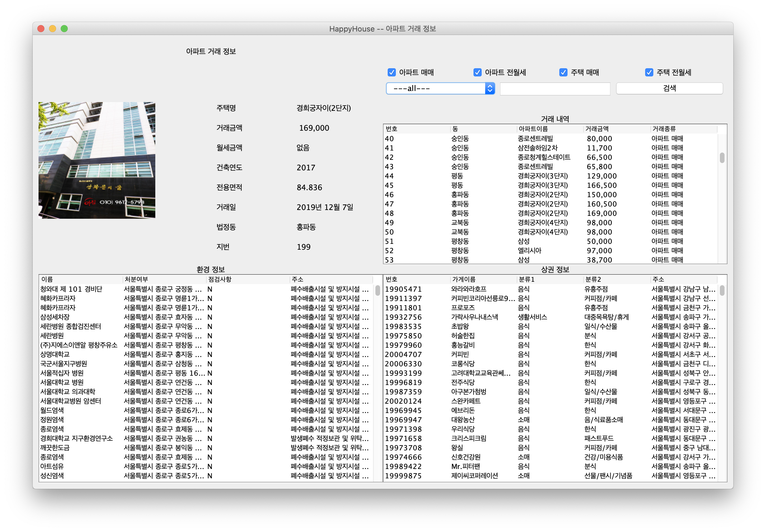Click the green zoom window button

pyautogui.click(x=65, y=29)
